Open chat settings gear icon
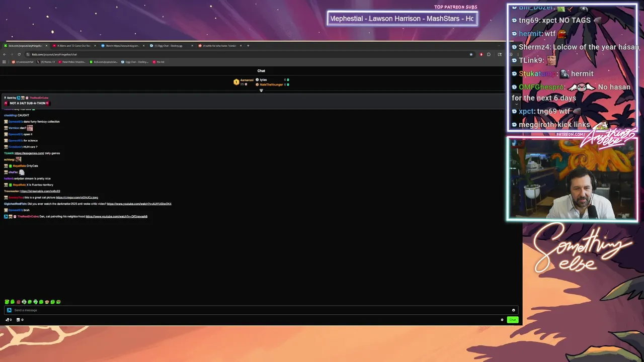The width and height of the screenshot is (644, 362). point(502,320)
